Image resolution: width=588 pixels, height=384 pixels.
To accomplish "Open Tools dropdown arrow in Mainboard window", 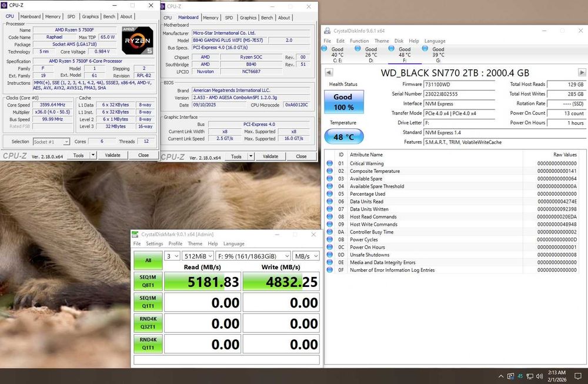I will click(x=251, y=156).
